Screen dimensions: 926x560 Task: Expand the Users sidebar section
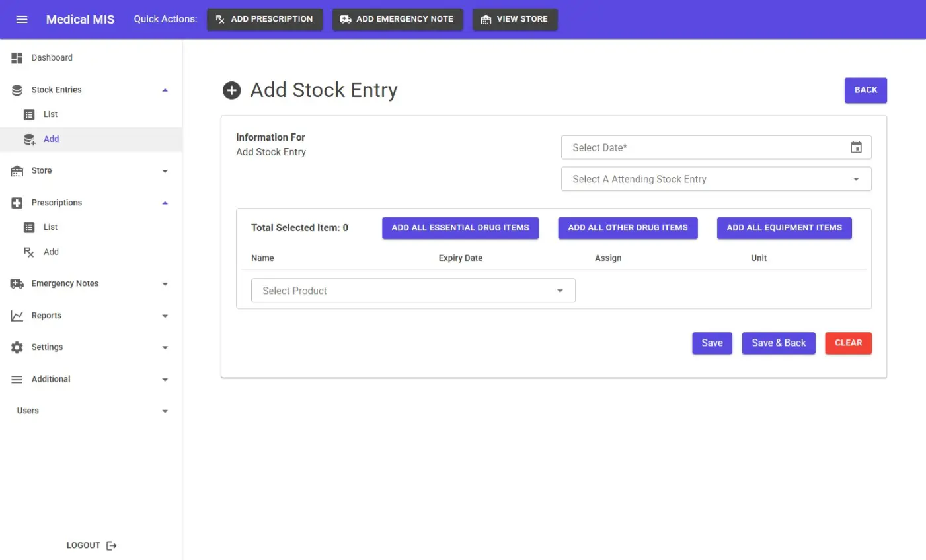pyautogui.click(x=165, y=411)
